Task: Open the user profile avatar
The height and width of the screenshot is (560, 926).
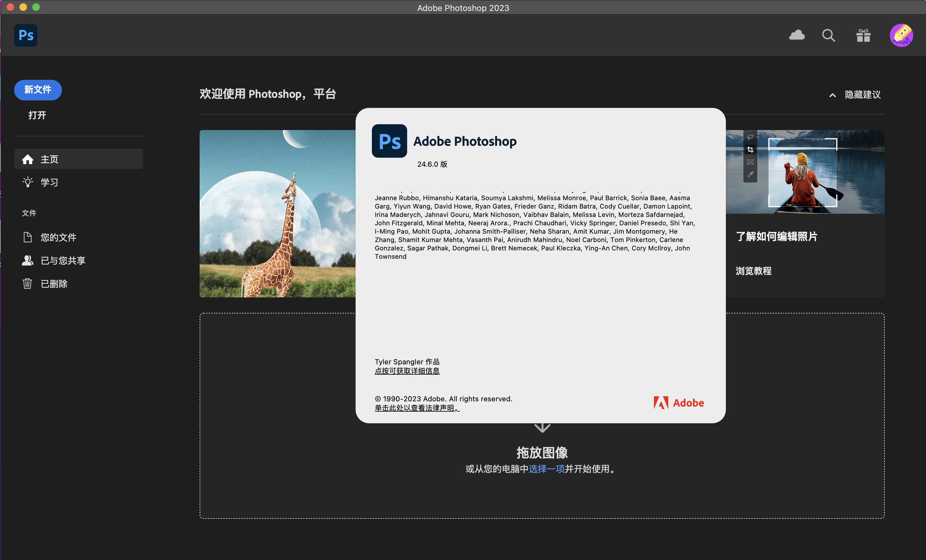Action: point(901,35)
